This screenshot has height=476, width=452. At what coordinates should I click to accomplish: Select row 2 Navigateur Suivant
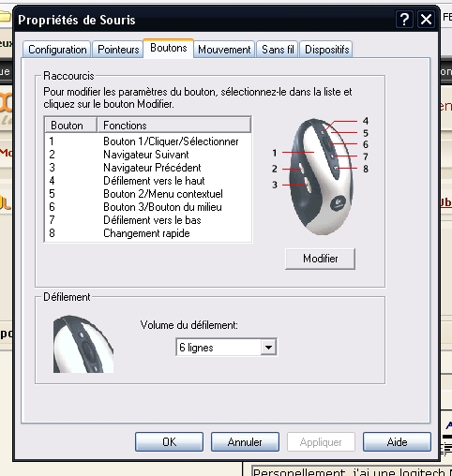pos(148,155)
